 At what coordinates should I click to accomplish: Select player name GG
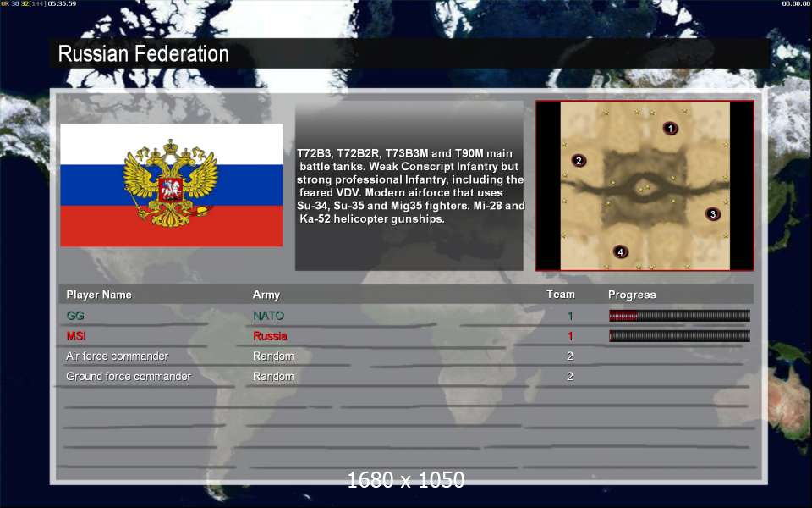(75, 315)
